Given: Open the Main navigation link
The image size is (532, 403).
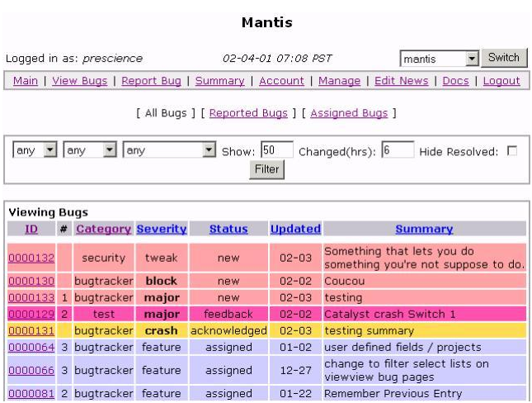Looking at the screenshot, I should (x=26, y=81).
